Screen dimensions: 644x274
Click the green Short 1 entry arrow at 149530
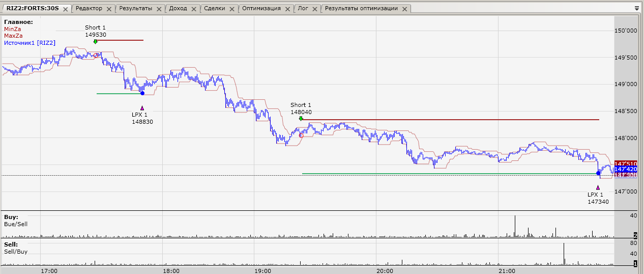[x=95, y=42]
